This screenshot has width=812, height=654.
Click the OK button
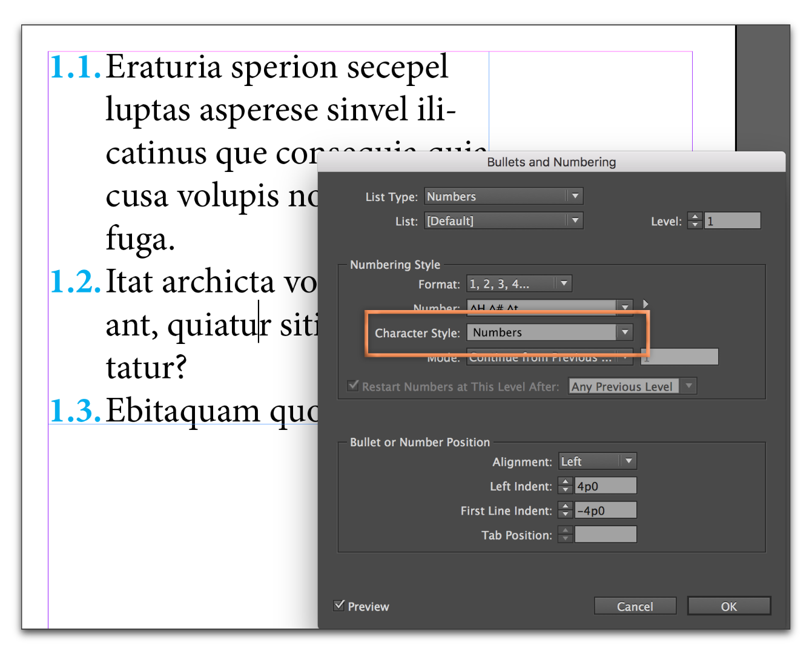[x=728, y=606]
